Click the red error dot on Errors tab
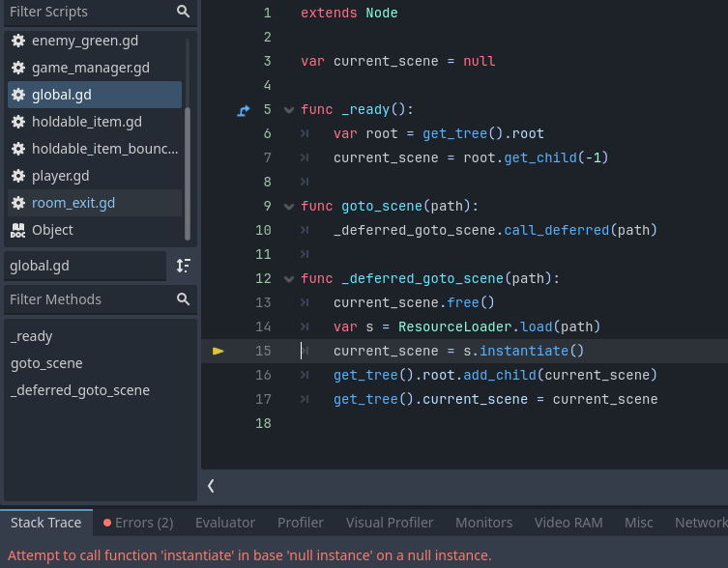 107,523
